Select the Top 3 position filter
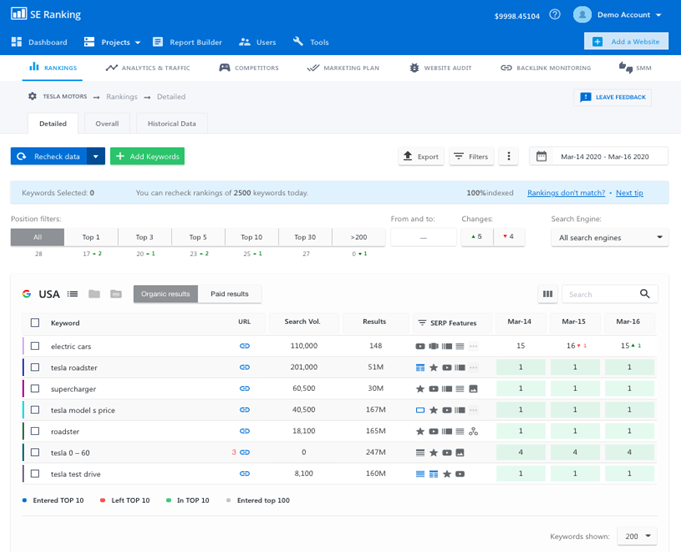The width and height of the screenshot is (681, 552). point(145,237)
